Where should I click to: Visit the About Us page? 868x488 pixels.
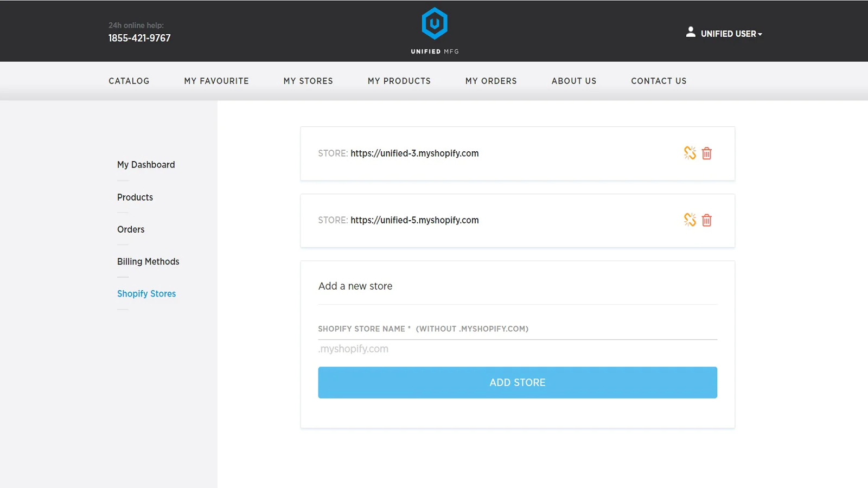coord(574,81)
